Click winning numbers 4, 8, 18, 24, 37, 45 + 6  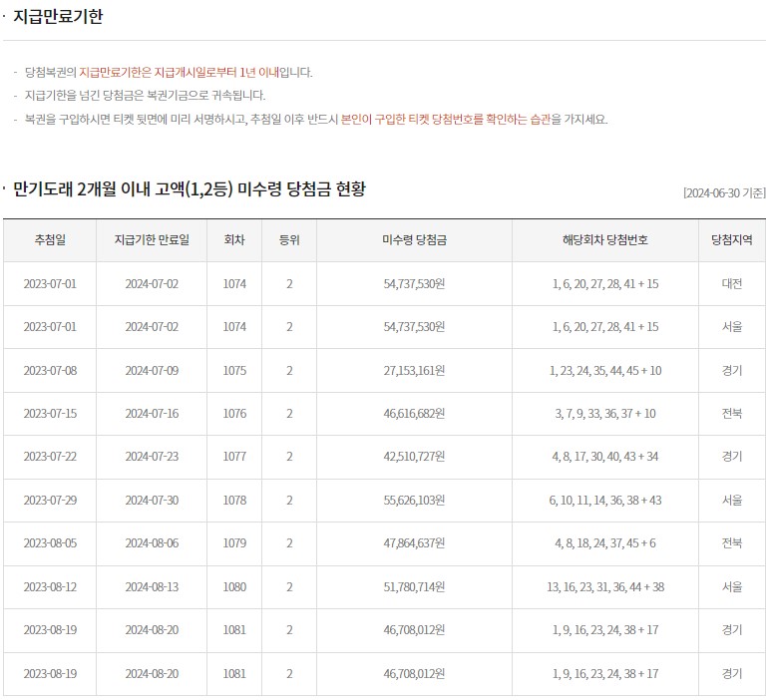click(x=605, y=543)
